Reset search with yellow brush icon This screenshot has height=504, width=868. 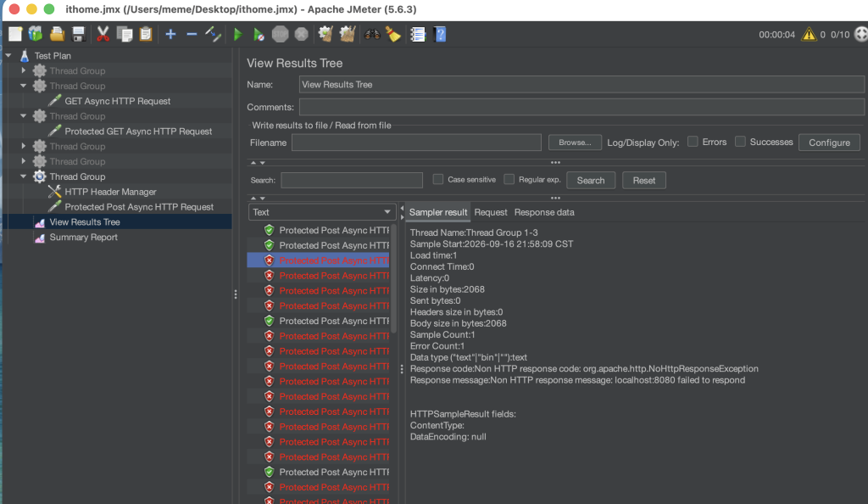click(x=393, y=34)
